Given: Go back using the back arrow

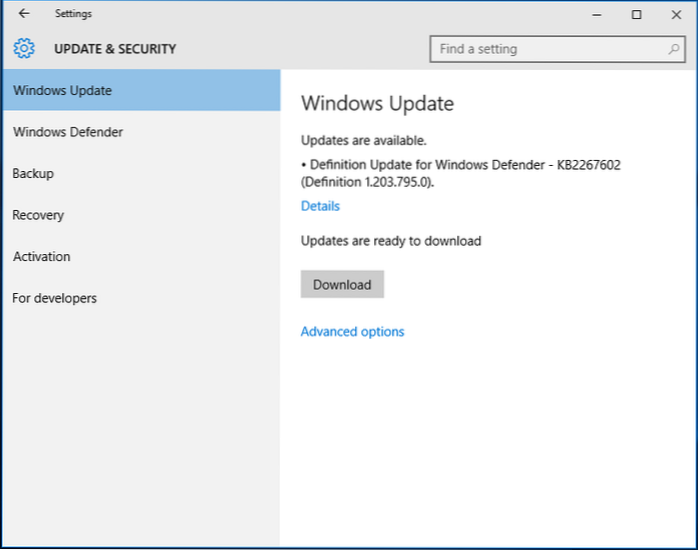Looking at the screenshot, I should 24,14.
